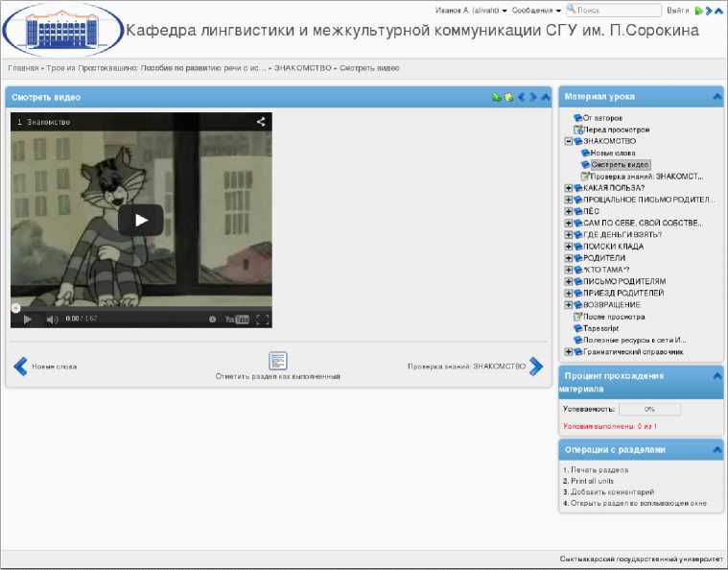Screen dimensions: 728x570
Task: Open Tapescript tree item
Action: [600, 328]
